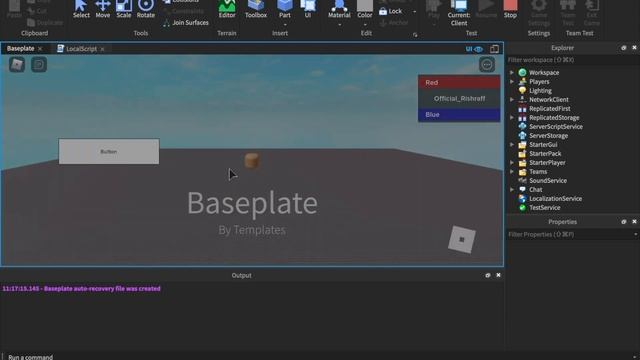Screen dimensions: 640x360
Task: Select ServerScriptService in Explorer
Action: [556, 127]
